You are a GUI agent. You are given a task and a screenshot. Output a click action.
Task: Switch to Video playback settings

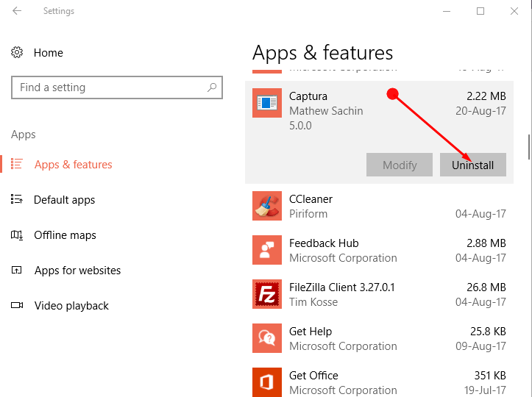click(71, 306)
